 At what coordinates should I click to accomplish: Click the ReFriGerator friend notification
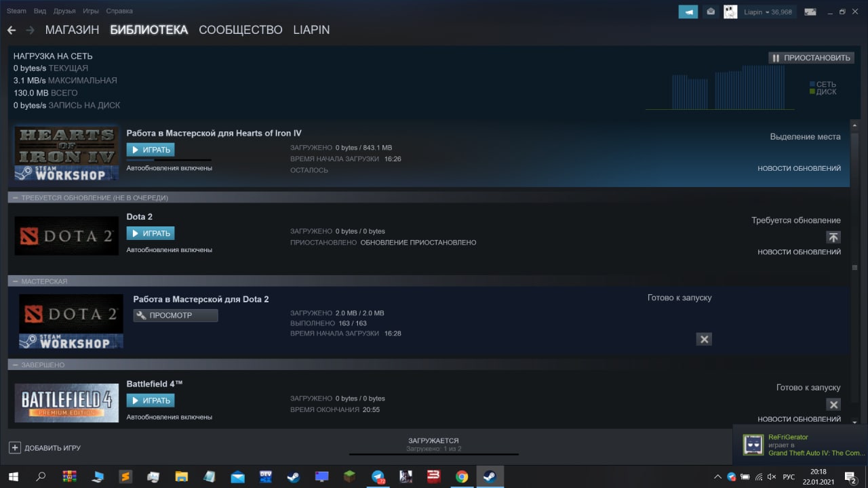800,445
